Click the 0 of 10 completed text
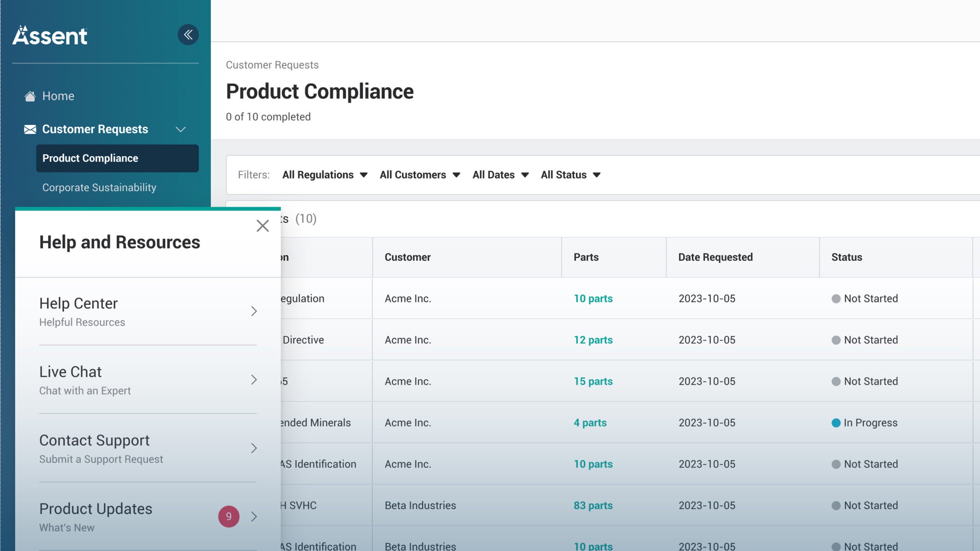 (x=268, y=117)
